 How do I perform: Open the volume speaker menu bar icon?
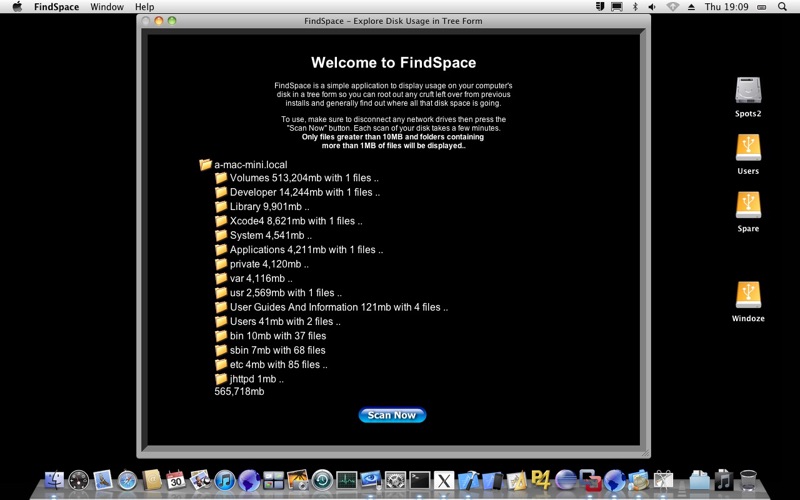(652, 7)
